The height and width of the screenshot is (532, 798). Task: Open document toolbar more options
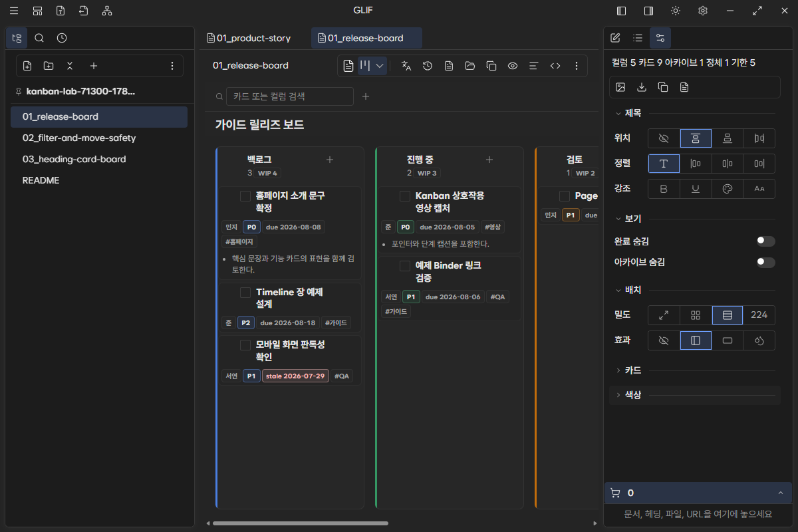pyautogui.click(x=577, y=66)
